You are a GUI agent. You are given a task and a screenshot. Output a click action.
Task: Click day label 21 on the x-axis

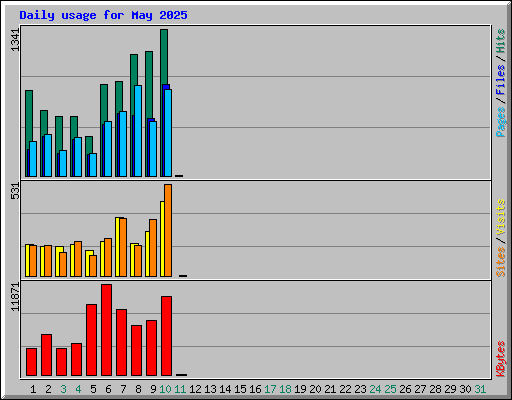[x=330, y=389]
